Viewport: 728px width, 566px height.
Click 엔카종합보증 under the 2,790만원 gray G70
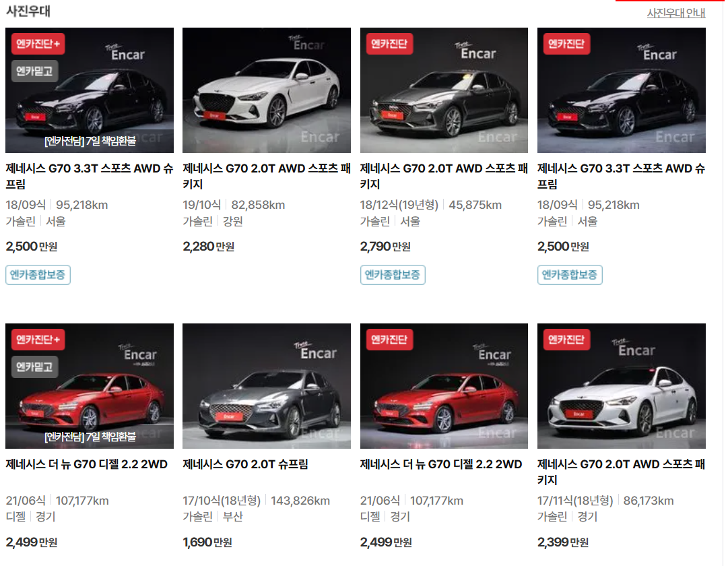393,275
